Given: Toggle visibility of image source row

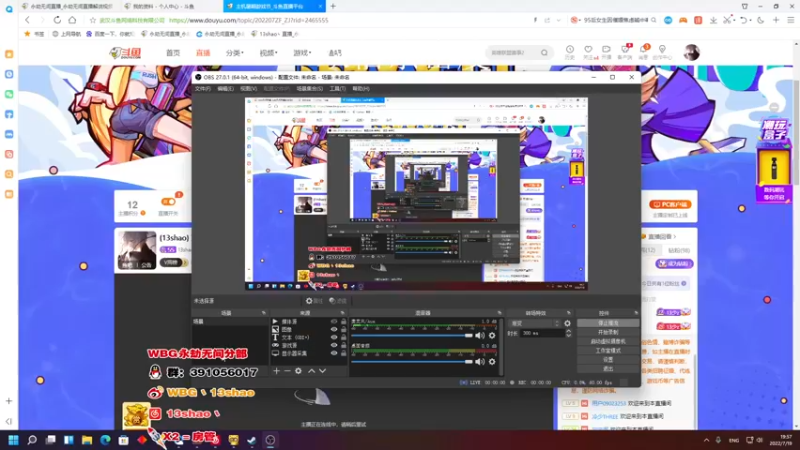Looking at the screenshot, I should (x=334, y=330).
